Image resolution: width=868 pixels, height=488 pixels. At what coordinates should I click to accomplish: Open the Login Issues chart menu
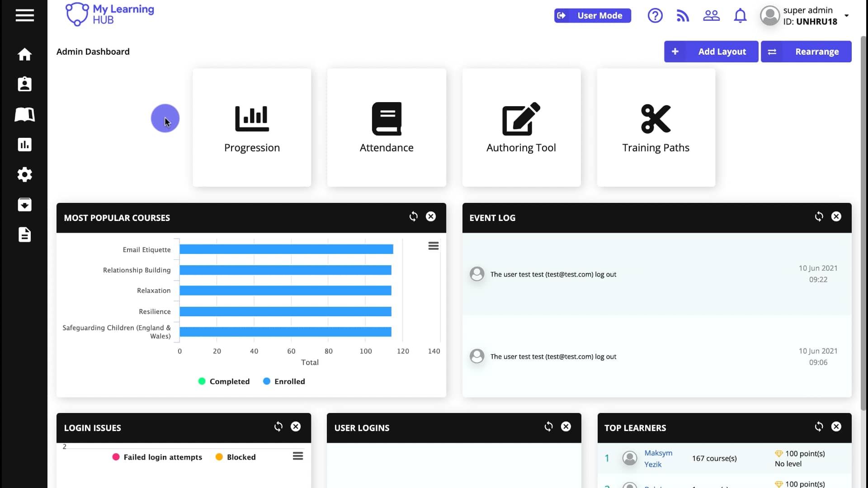click(x=298, y=456)
